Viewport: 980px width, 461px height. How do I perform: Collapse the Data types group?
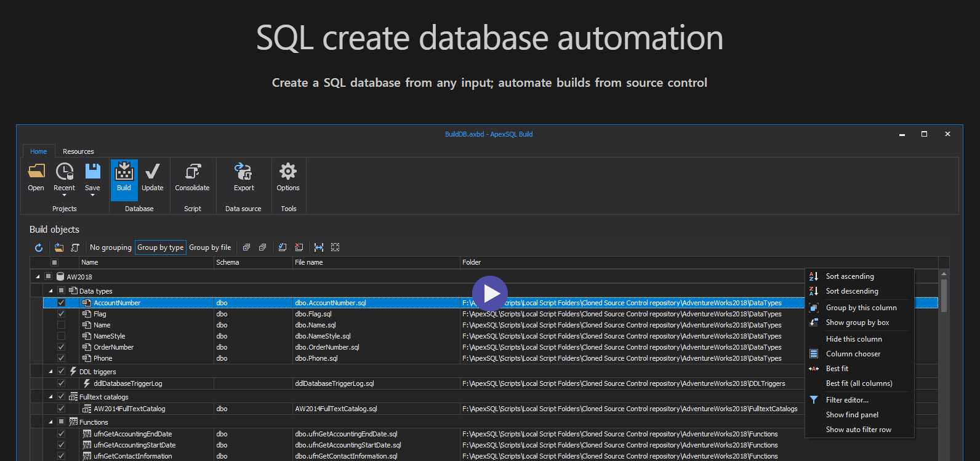click(x=50, y=291)
